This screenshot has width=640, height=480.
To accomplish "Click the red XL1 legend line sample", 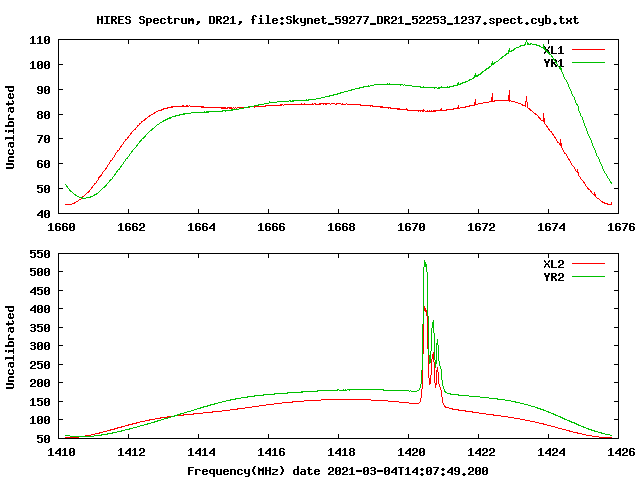I will [x=588, y=50].
